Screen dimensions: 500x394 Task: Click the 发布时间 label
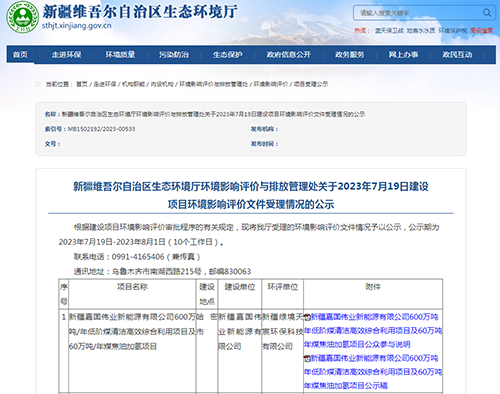pos(264,144)
